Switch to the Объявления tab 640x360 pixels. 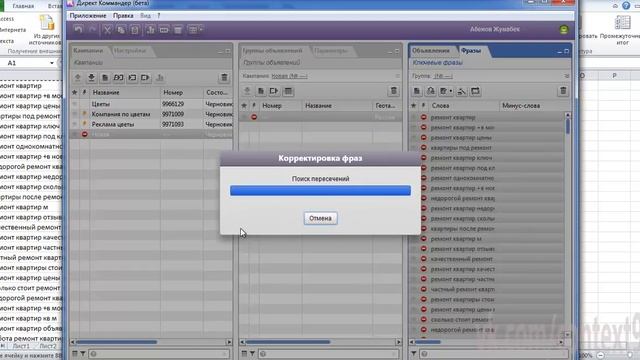[431, 51]
